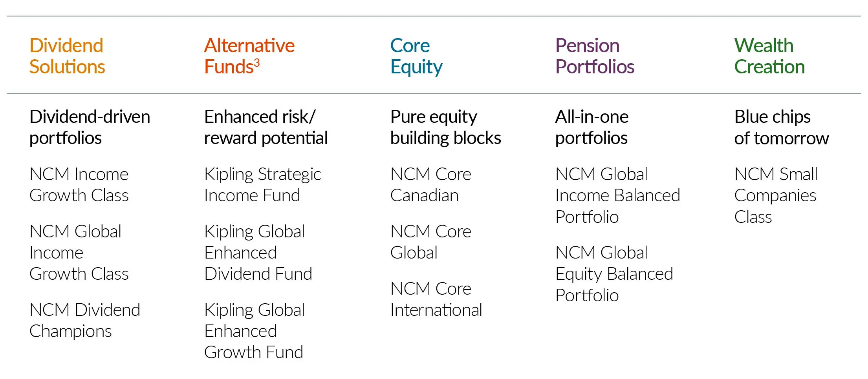Viewport: 868px width, 379px height.
Task: Open Kipling Global Enhanced Dividend Fund
Action: [258, 253]
